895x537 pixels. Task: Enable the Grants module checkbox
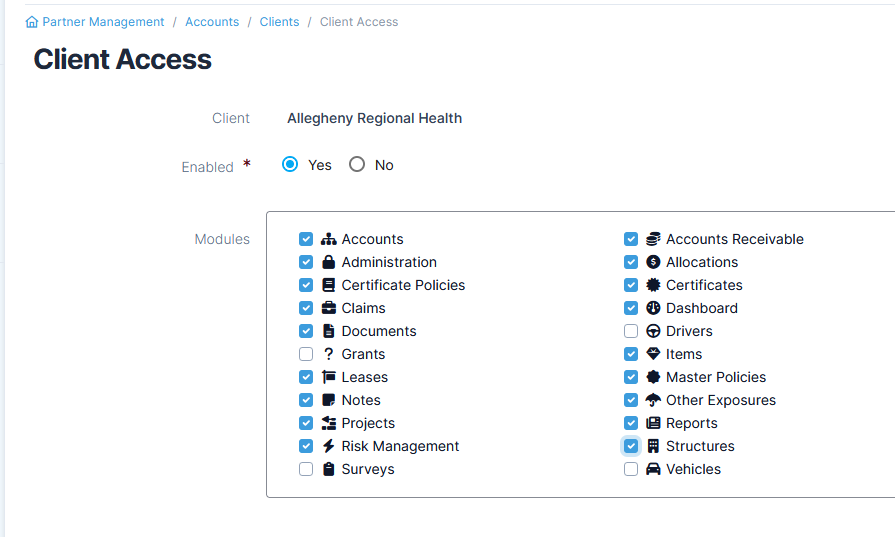point(306,354)
